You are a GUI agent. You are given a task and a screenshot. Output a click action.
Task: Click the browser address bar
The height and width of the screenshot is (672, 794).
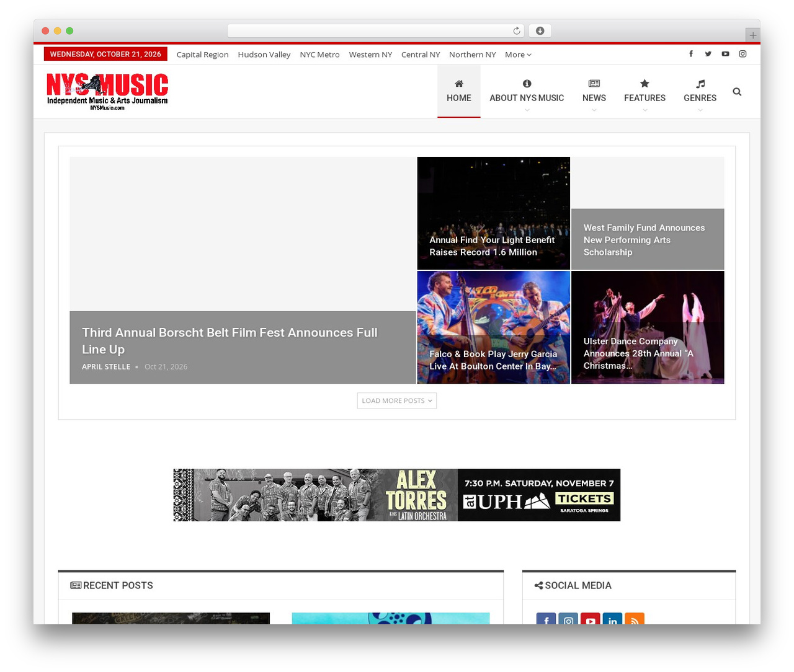coord(375,31)
